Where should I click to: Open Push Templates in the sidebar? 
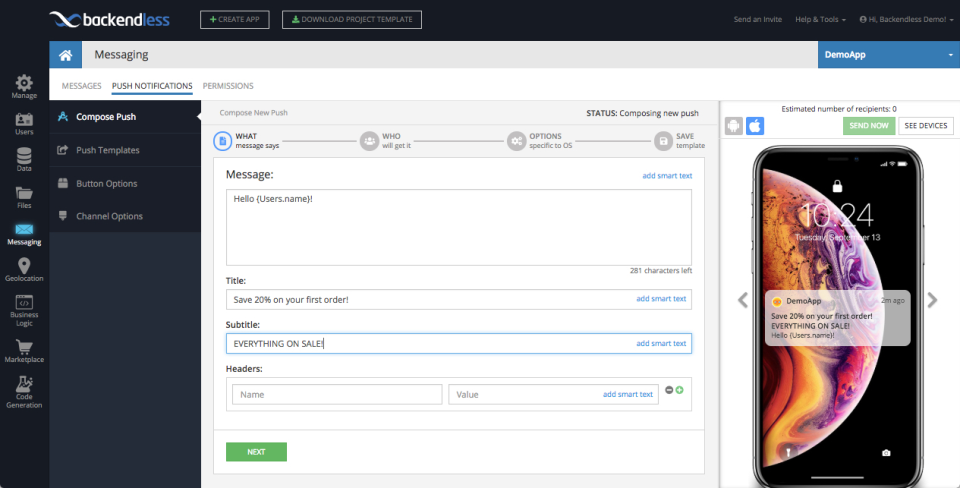(x=125, y=150)
